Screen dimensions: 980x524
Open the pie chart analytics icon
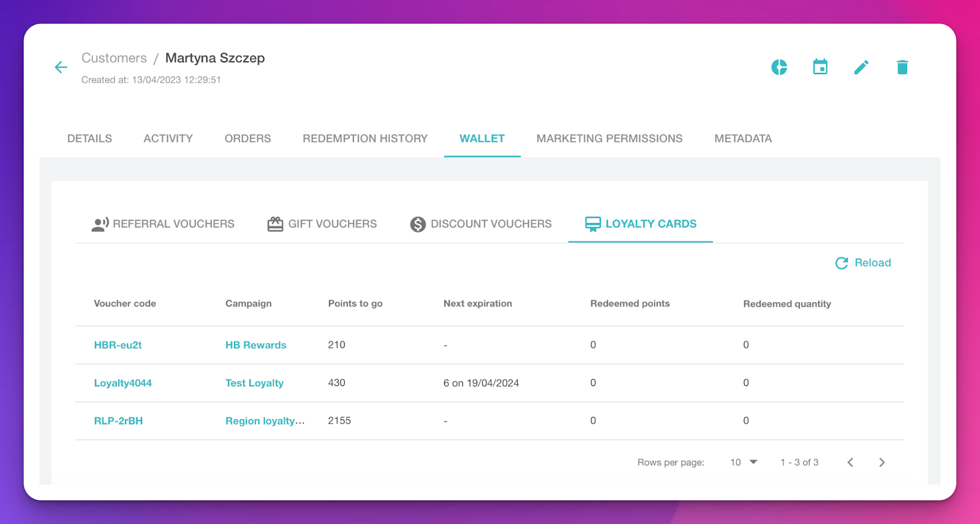coord(779,67)
